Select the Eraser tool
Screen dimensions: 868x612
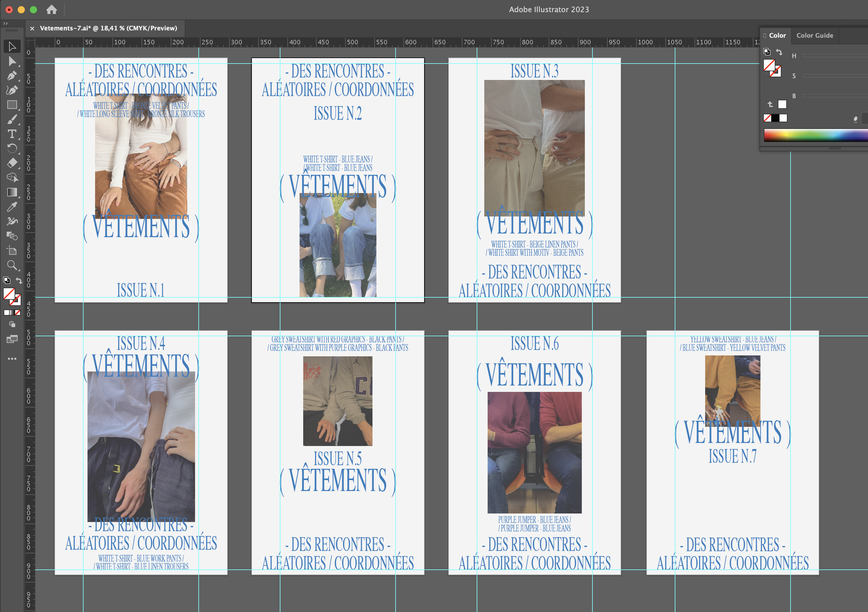(x=12, y=163)
